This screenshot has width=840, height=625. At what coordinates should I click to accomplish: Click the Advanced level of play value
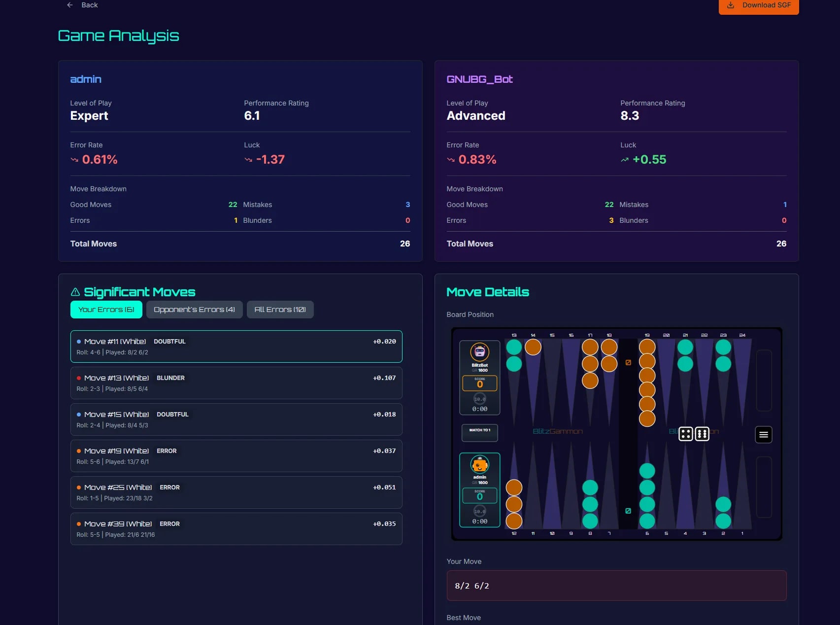[476, 116]
